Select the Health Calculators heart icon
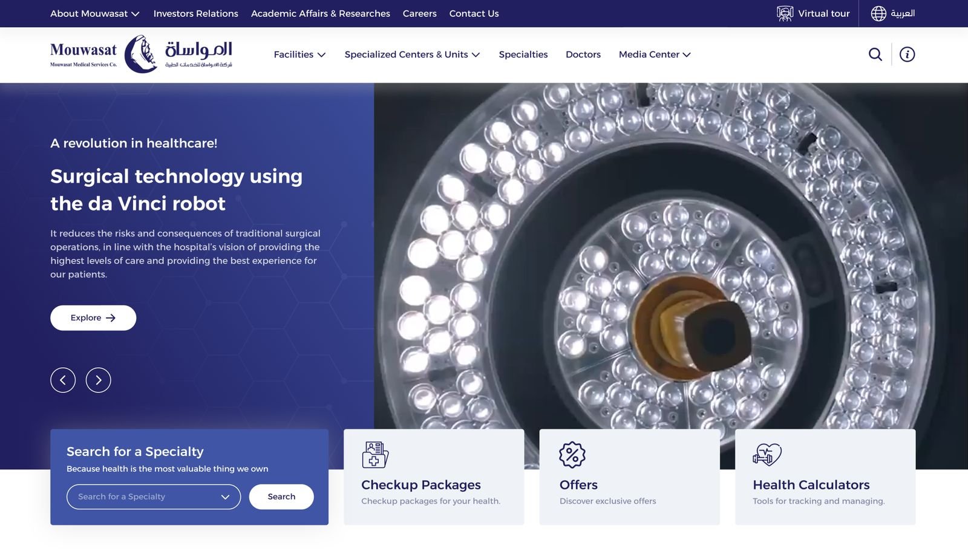968x560 pixels. click(767, 455)
